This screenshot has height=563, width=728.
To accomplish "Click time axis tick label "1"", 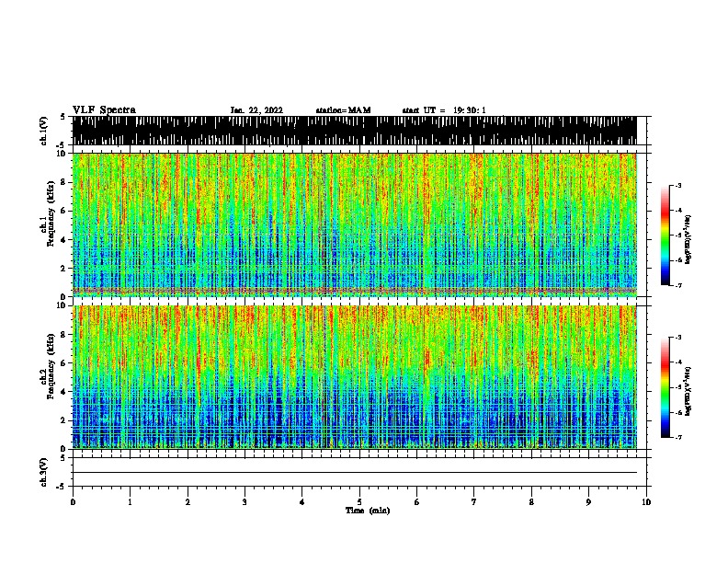I will pos(130,502).
